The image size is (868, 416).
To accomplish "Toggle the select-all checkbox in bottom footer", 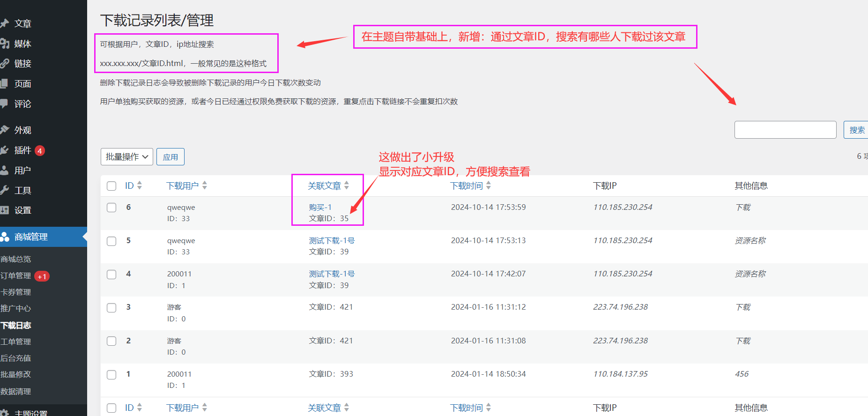I will (111, 408).
